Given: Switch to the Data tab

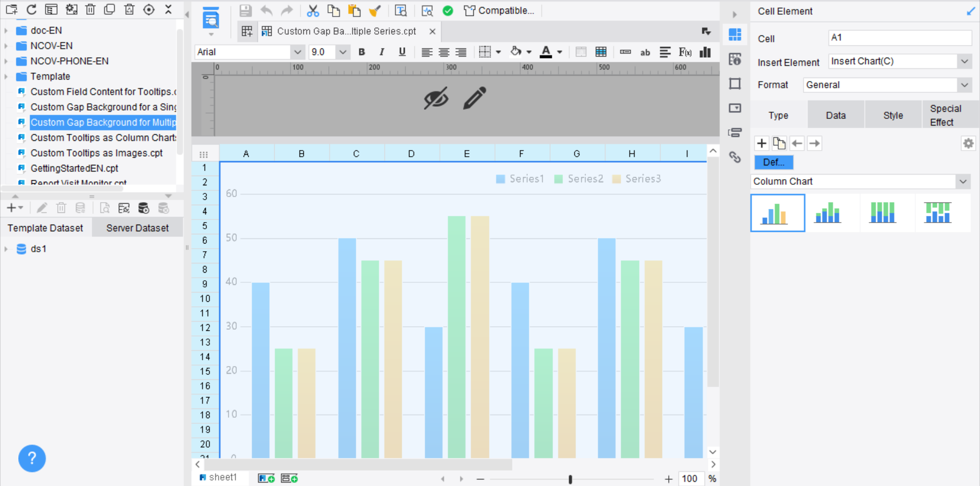Looking at the screenshot, I should [x=836, y=115].
